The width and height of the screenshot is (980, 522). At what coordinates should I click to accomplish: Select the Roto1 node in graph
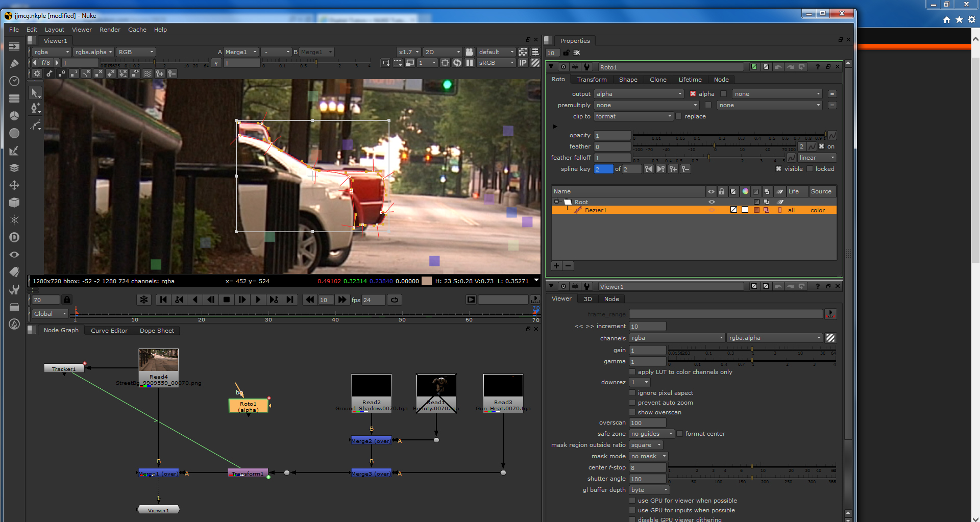click(249, 406)
